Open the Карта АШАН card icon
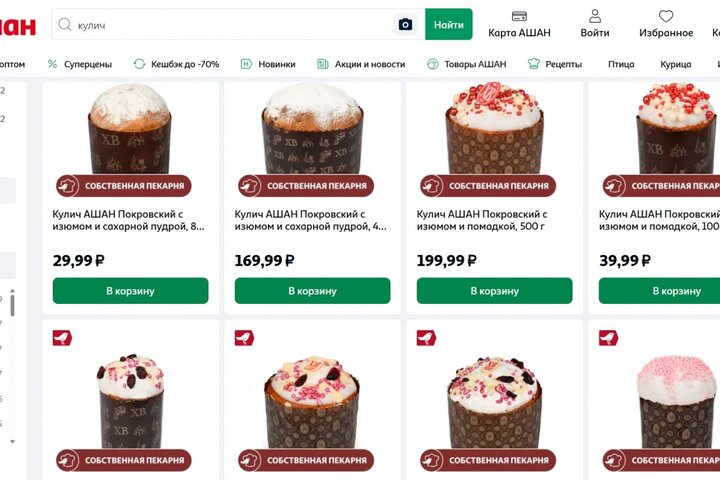Image resolution: width=720 pixels, height=480 pixels. (x=519, y=16)
